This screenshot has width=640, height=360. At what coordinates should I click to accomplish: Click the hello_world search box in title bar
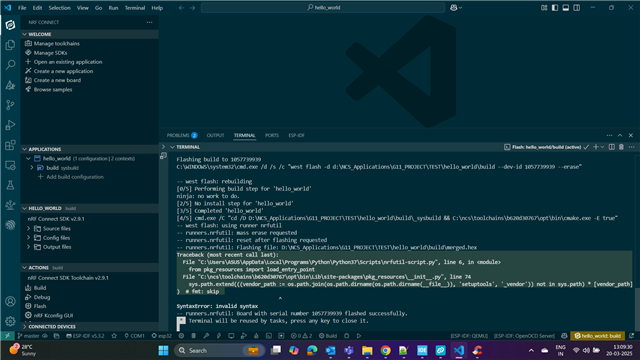point(323,8)
